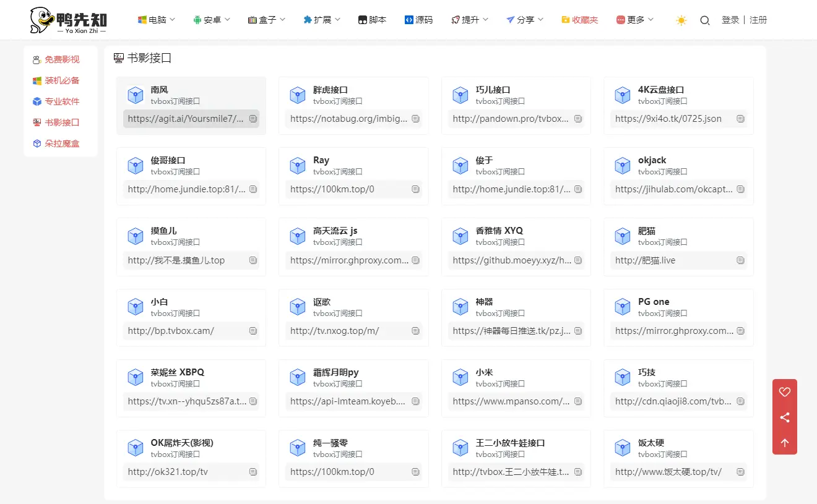817x504 pixels.
Task: Copy the 胖虎接口 URL icon
Action: click(x=416, y=119)
